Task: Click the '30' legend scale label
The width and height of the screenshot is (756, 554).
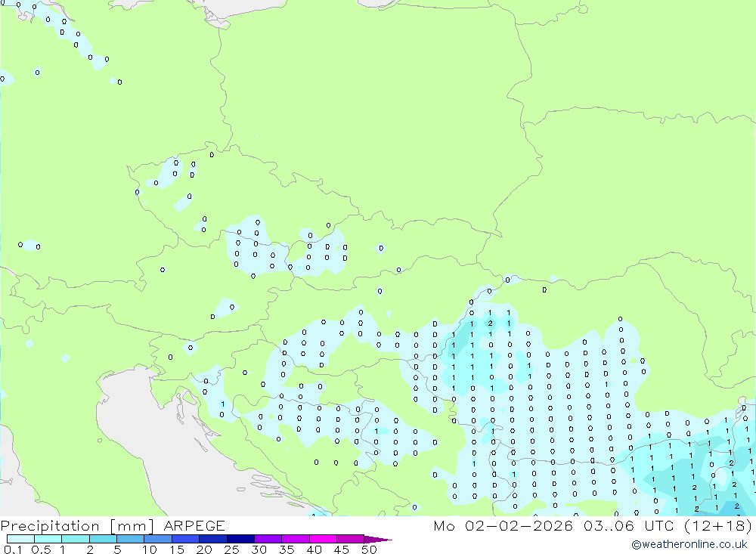Action: coord(259,549)
